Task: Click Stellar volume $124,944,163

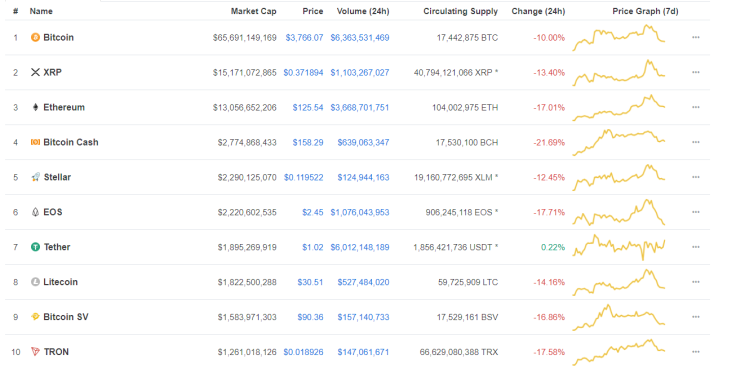Action: (x=363, y=177)
